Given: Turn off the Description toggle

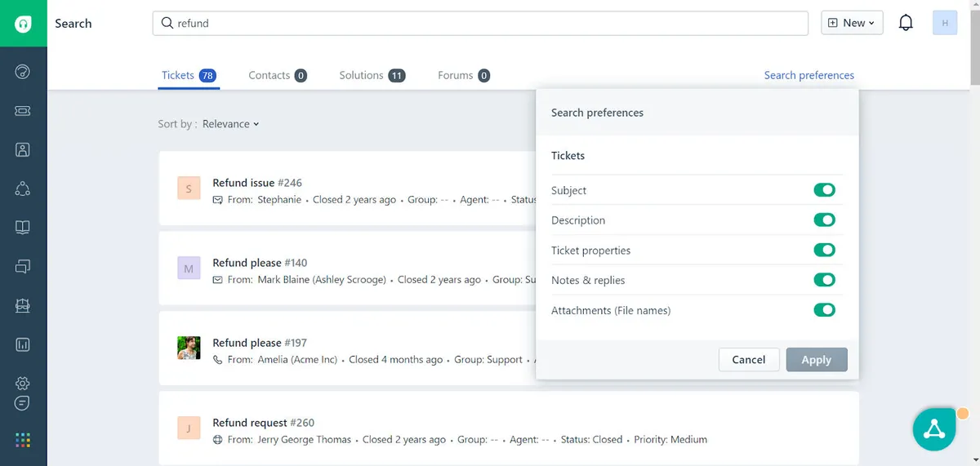Looking at the screenshot, I should point(824,220).
